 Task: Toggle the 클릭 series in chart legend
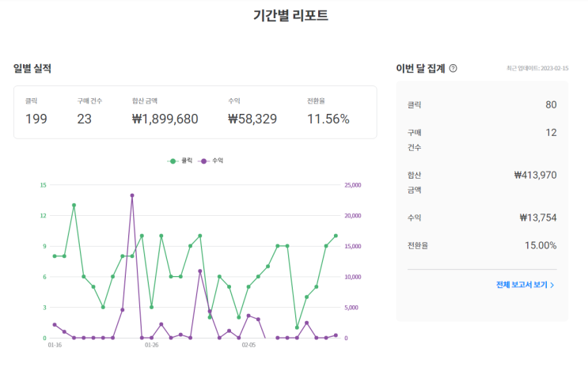click(180, 161)
